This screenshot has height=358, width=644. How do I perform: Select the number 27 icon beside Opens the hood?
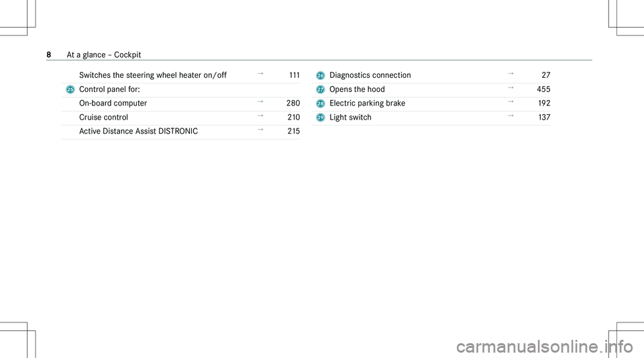[x=321, y=89]
